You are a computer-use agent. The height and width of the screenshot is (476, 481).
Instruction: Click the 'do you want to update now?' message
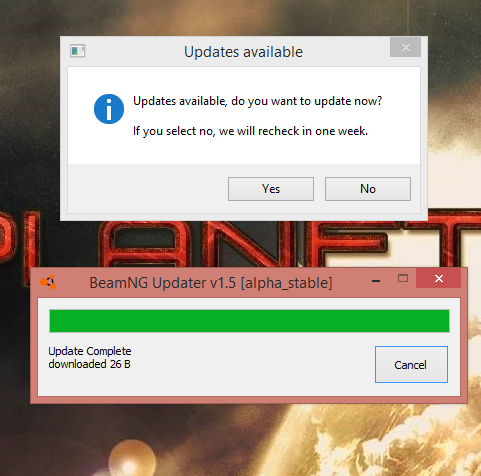[307, 101]
